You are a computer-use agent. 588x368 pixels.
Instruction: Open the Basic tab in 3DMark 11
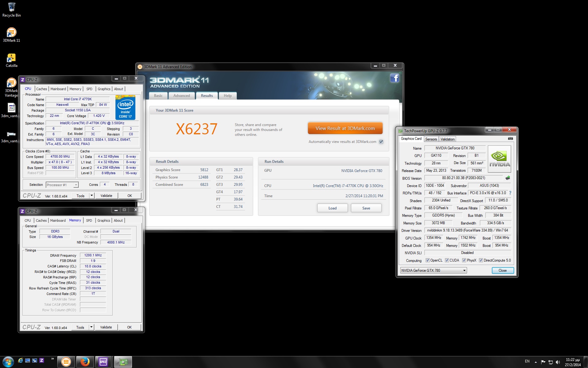[x=158, y=96]
